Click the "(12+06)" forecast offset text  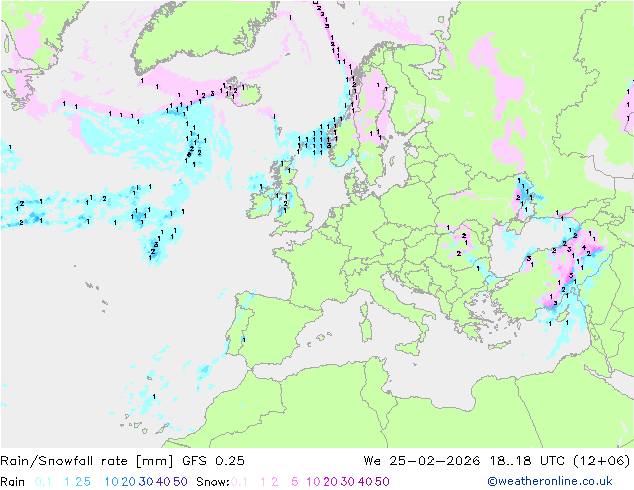click(x=602, y=461)
